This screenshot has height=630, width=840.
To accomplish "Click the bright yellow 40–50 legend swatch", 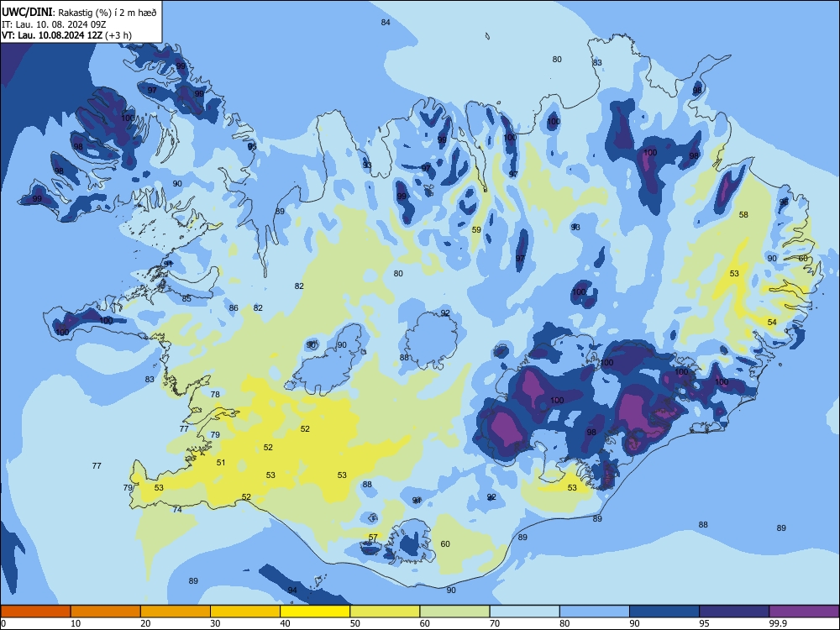I will click(x=315, y=612).
